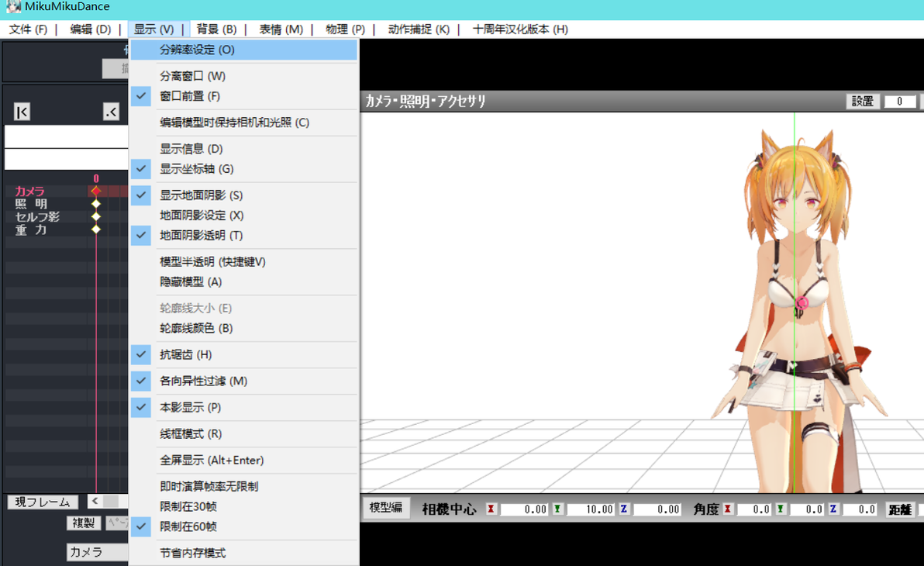Open the 文件 (F) menu

[28, 29]
